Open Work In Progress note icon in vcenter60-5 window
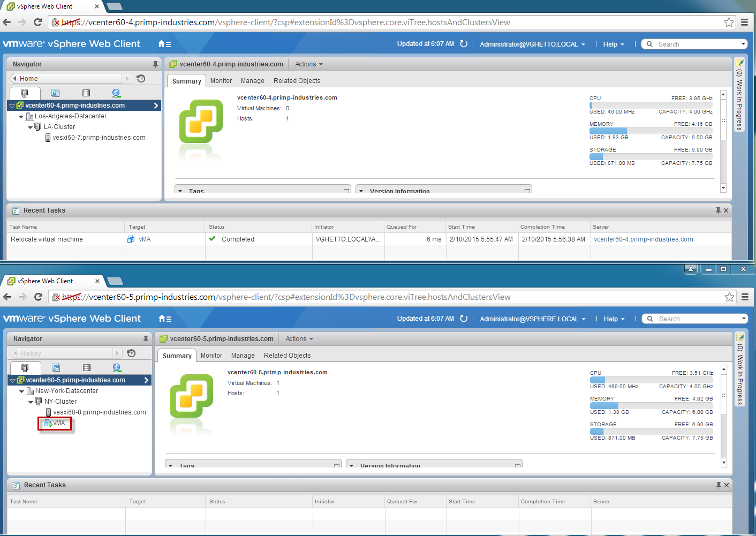 740,337
